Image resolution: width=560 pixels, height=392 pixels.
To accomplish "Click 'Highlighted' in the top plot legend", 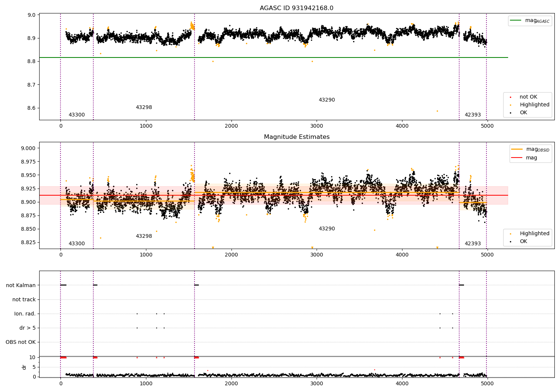I will point(535,105).
